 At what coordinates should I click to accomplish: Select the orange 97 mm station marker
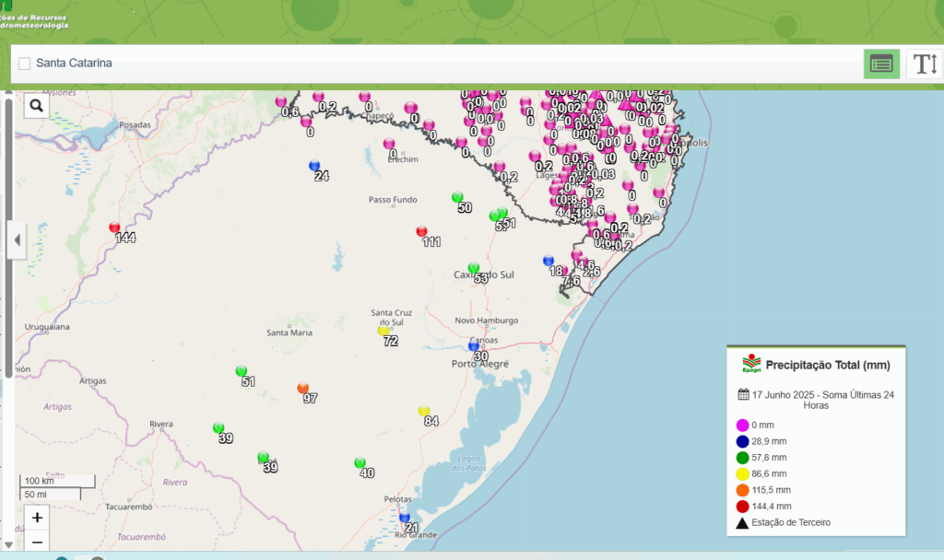pos(303,388)
